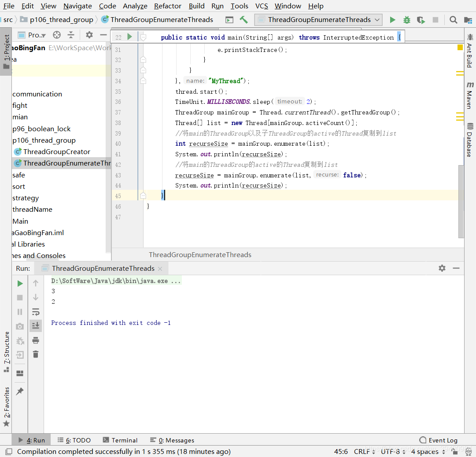The image size is (476, 457).
Task: Open the Database side panel
Action: click(x=470, y=140)
